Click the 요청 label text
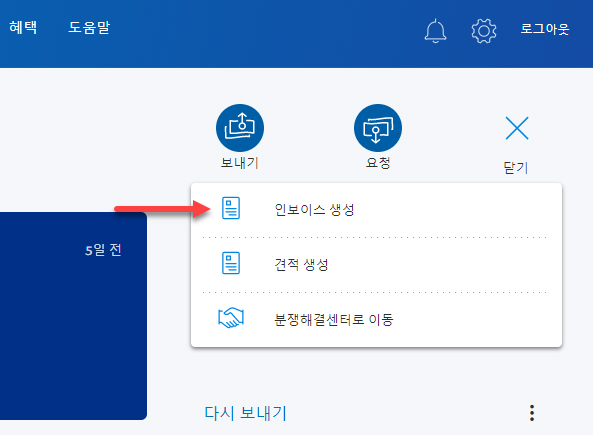The image size is (593, 435). pos(378,163)
